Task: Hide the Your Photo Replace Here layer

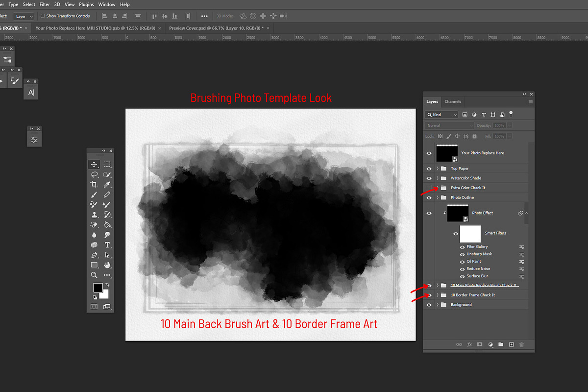Action: point(429,153)
